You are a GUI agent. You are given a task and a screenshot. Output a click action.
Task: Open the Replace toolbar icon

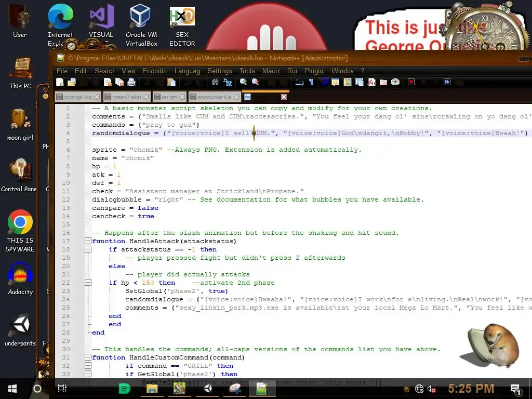(x=228, y=82)
